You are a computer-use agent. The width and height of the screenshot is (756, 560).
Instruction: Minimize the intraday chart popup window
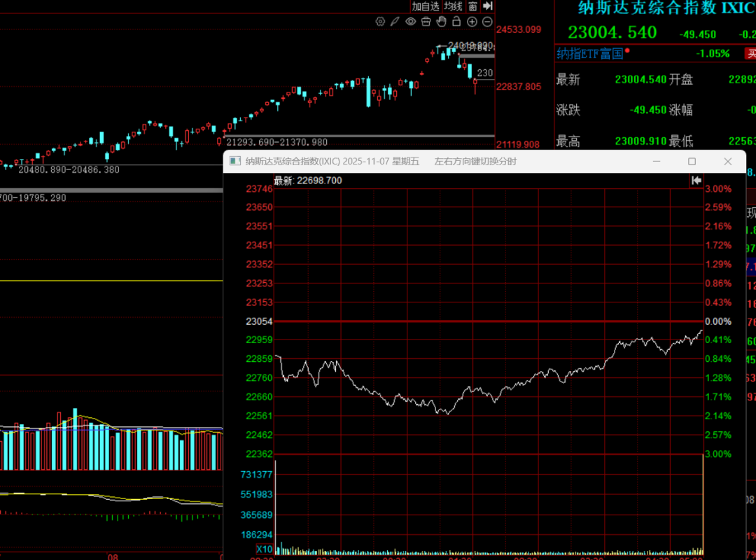coord(657,162)
